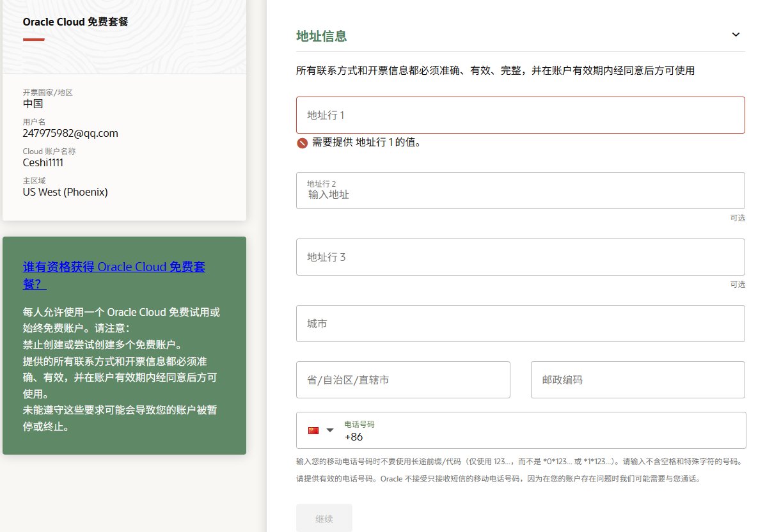Click the hint text 请提供有效的电话号码

click(x=499, y=479)
